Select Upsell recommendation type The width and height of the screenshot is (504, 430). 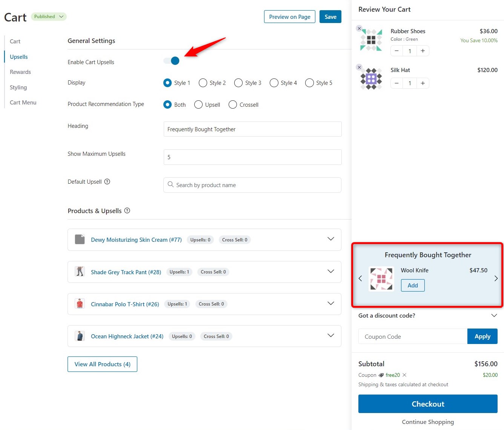click(x=198, y=104)
